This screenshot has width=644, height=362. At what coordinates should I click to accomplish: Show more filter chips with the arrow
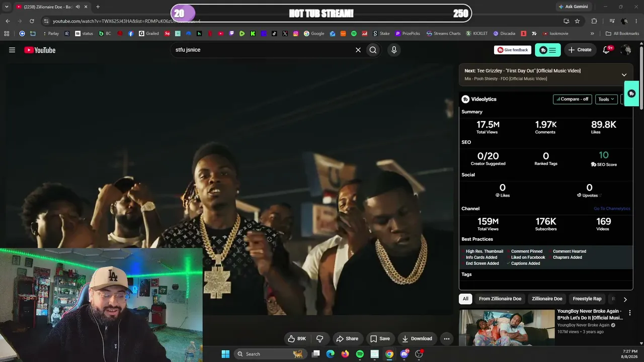click(625, 299)
